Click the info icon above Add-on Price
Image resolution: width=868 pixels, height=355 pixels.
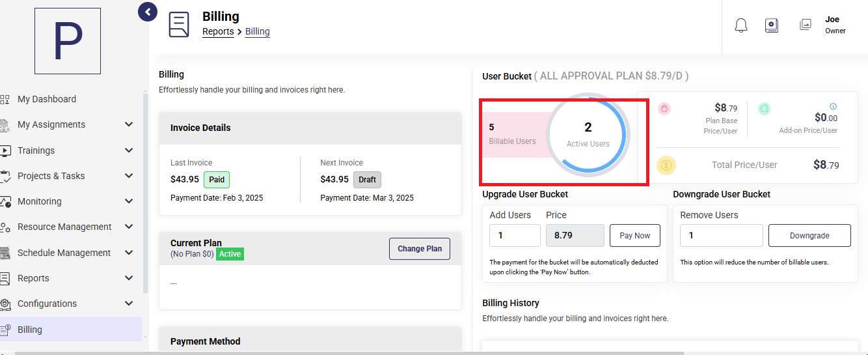(x=834, y=106)
